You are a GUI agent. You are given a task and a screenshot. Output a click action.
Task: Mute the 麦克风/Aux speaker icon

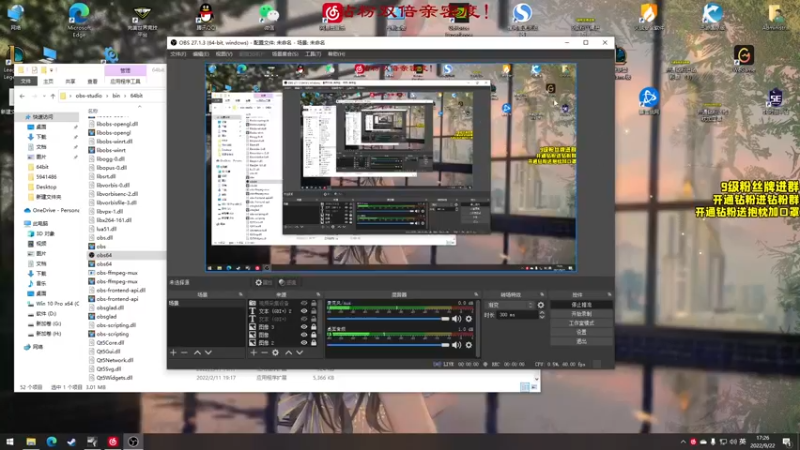tap(457, 319)
